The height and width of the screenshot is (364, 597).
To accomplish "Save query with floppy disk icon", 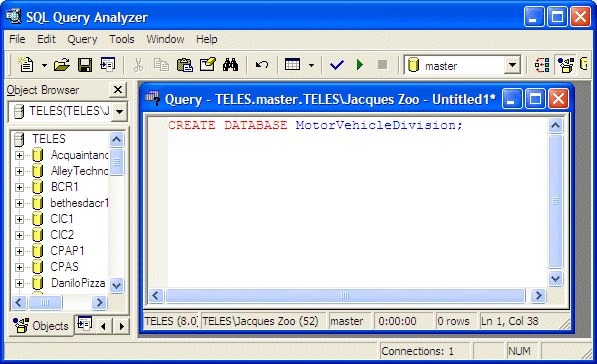I will pyautogui.click(x=85, y=65).
